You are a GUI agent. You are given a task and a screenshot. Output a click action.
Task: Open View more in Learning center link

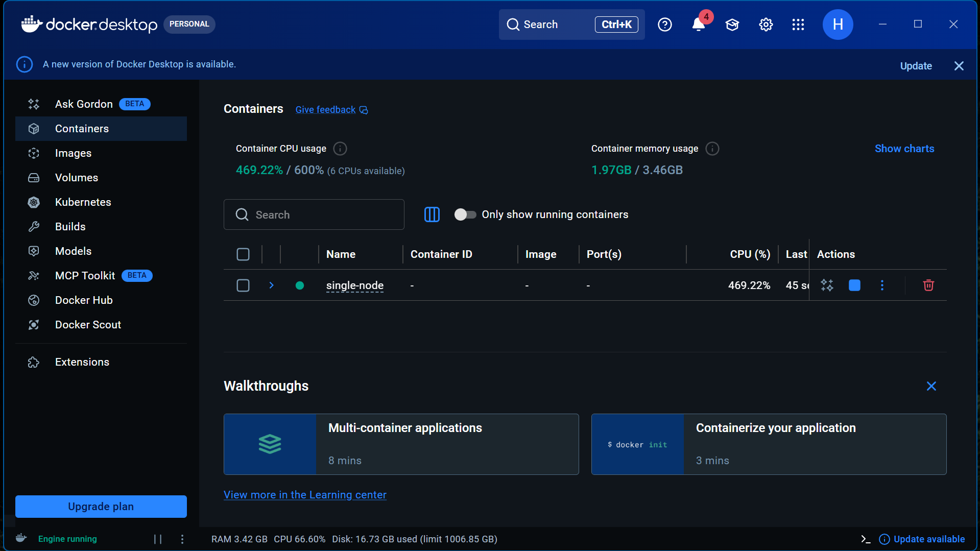[x=305, y=495]
